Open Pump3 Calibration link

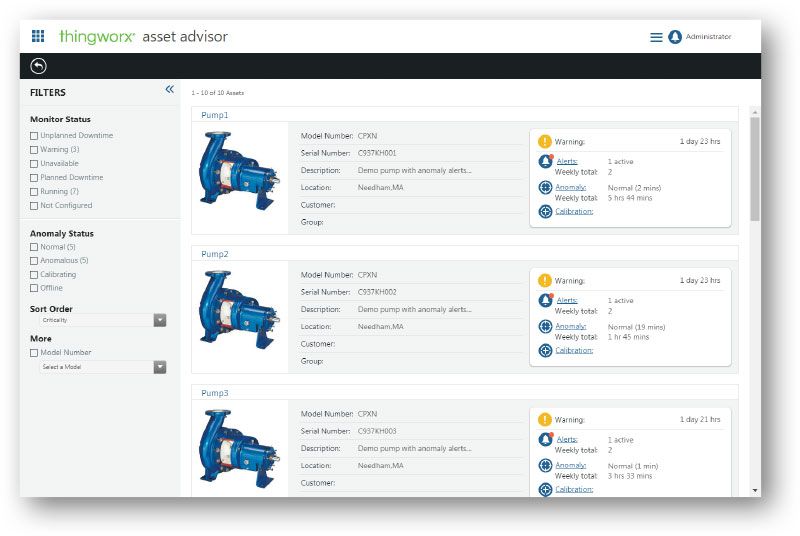(574, 489)
